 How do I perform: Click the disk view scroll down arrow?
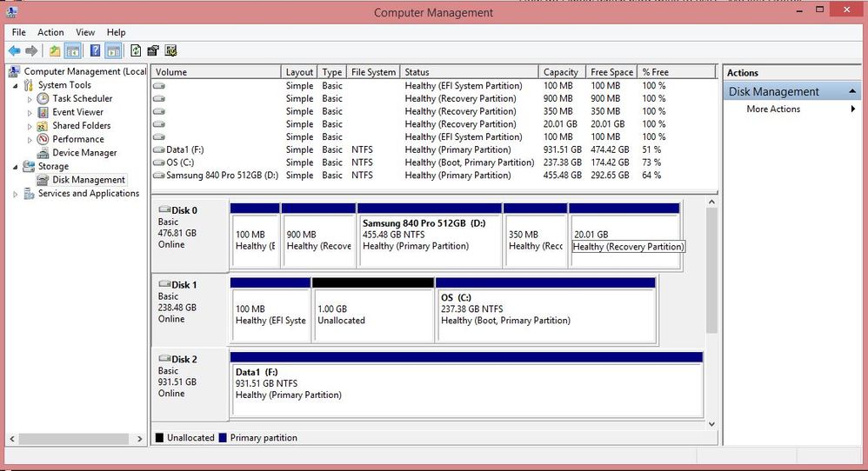(x=712, y=424)
